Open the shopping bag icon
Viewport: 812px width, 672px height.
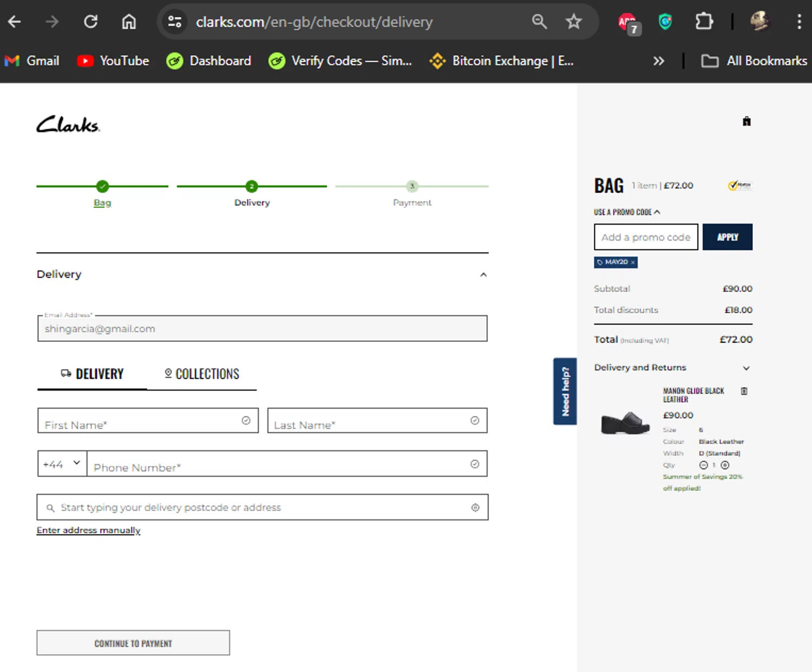746,121
